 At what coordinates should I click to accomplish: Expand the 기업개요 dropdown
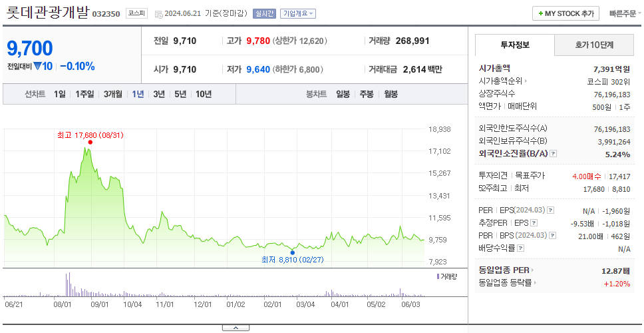pos(298,13)
